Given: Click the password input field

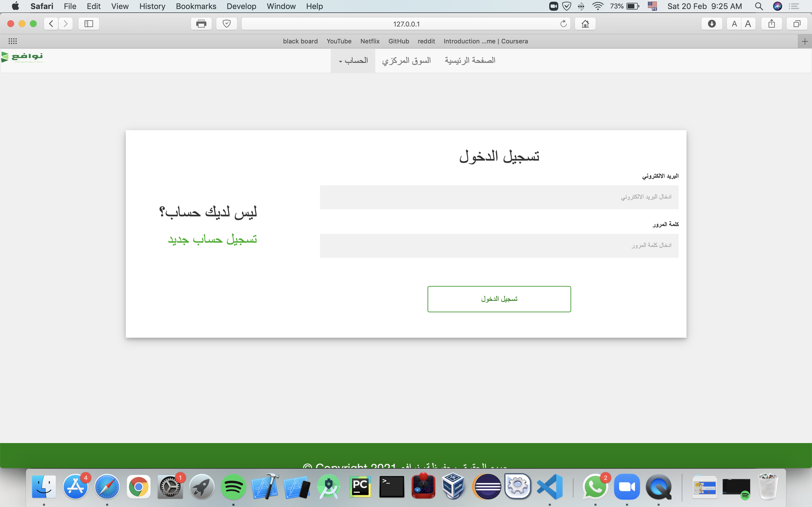Looking at the screenshot, I should tap(499, 245).
